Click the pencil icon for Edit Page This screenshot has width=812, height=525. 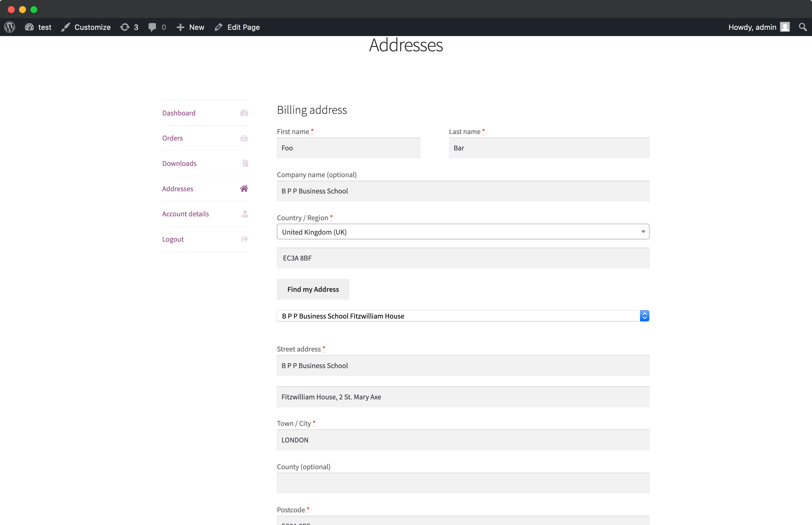click(x=218, y=27)
